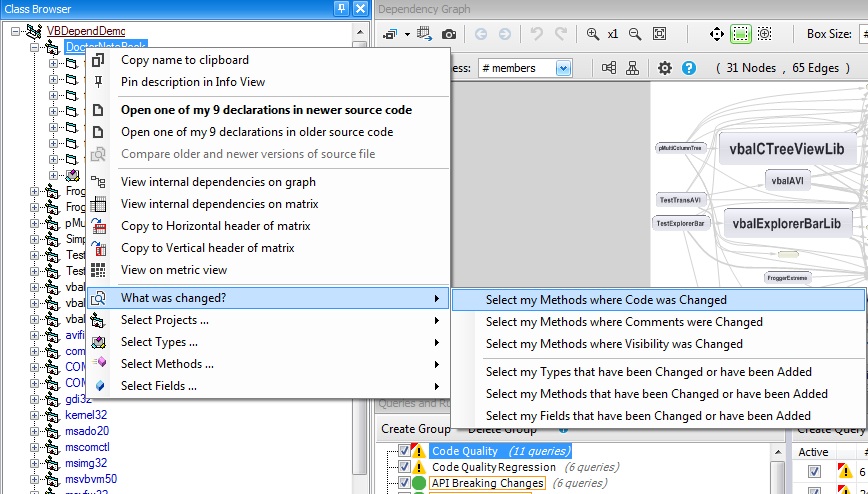Uncheck the Code Quality query group checkbox
Image resolution: width=868 pixels, height=494 pixels.
pyautogui.click(x=404, y=451)
